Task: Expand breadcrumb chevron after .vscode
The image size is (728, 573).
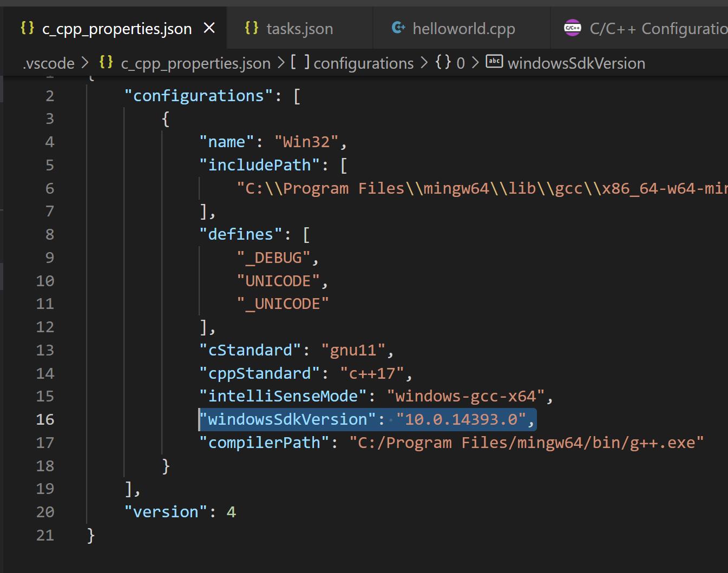Action: point(85,63)
